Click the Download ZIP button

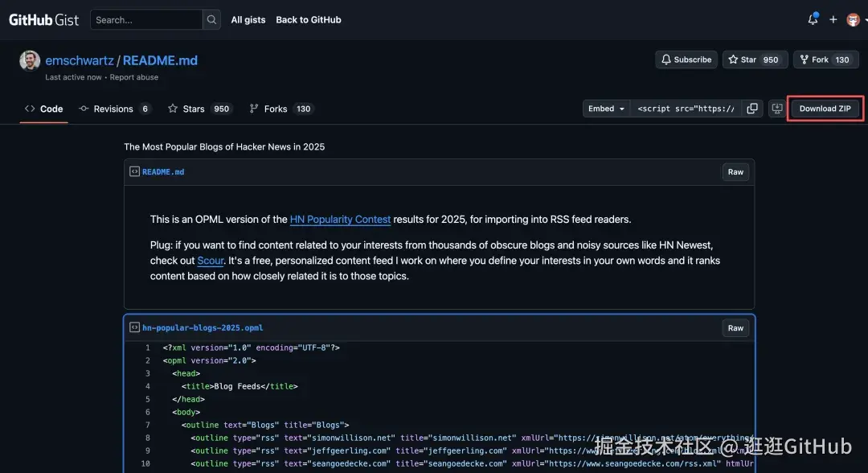pyautogui.click(x=825, y=109)
